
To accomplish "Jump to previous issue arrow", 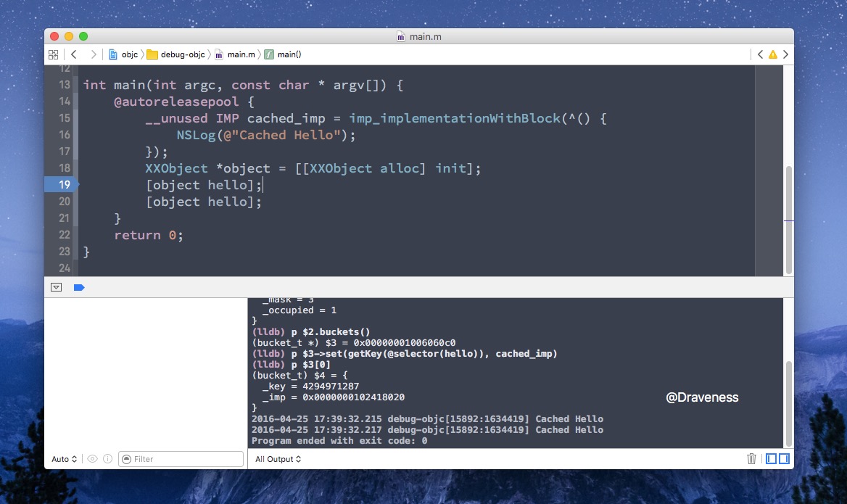I will 760,54.
